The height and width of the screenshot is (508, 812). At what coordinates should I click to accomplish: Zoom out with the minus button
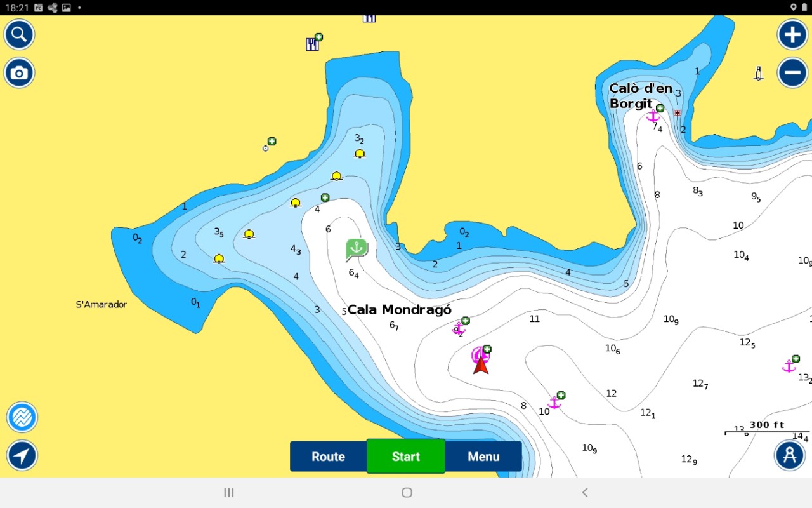[x=792, y=73]
